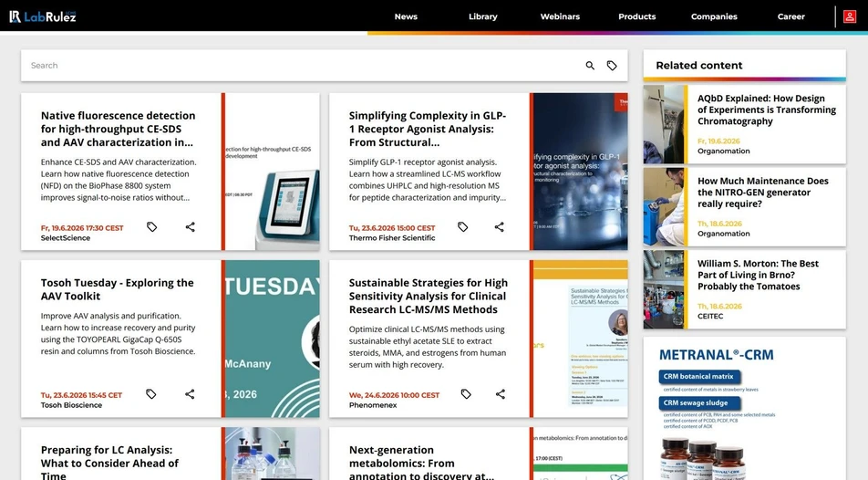Click tag icon on Sustainable Strategies card

(466, 394)
